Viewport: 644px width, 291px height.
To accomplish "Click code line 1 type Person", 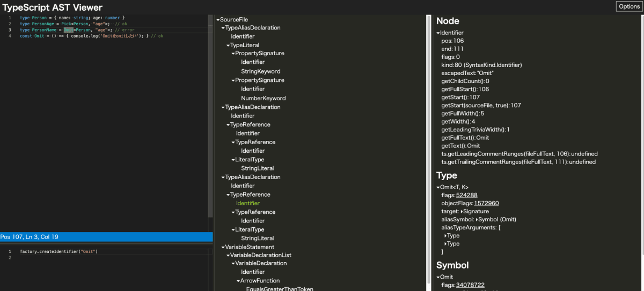I will (72, 18).
